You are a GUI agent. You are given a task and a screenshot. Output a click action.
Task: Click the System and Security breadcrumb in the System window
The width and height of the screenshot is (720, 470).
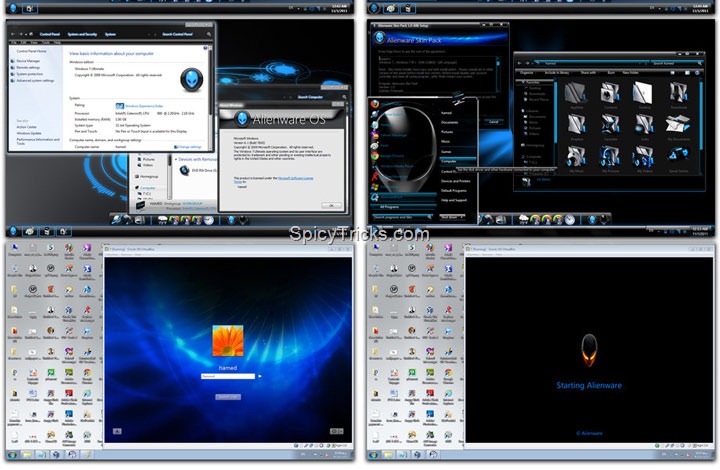click(x=82, y=34)
